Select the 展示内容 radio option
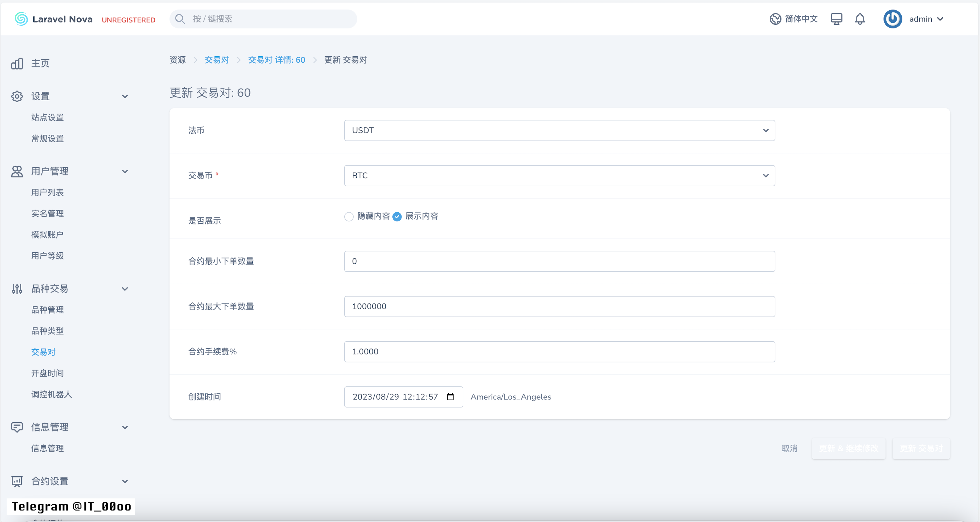 click(397, 217)
